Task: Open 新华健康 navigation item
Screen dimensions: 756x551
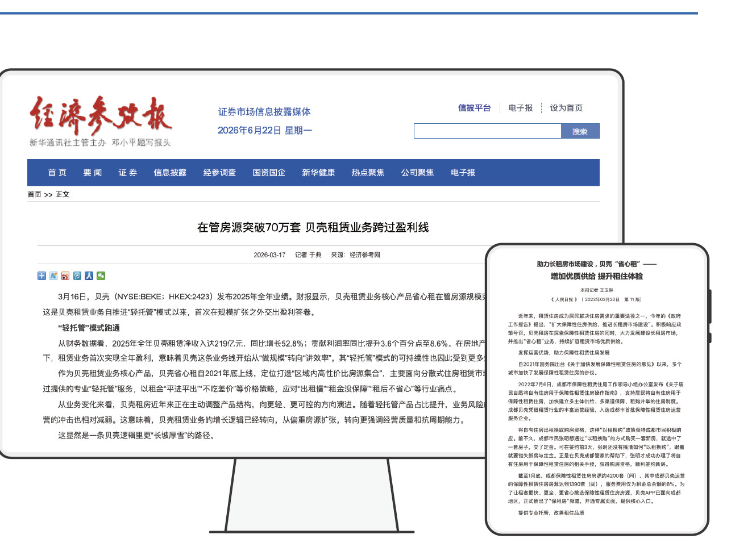Action: click(318, 173)
